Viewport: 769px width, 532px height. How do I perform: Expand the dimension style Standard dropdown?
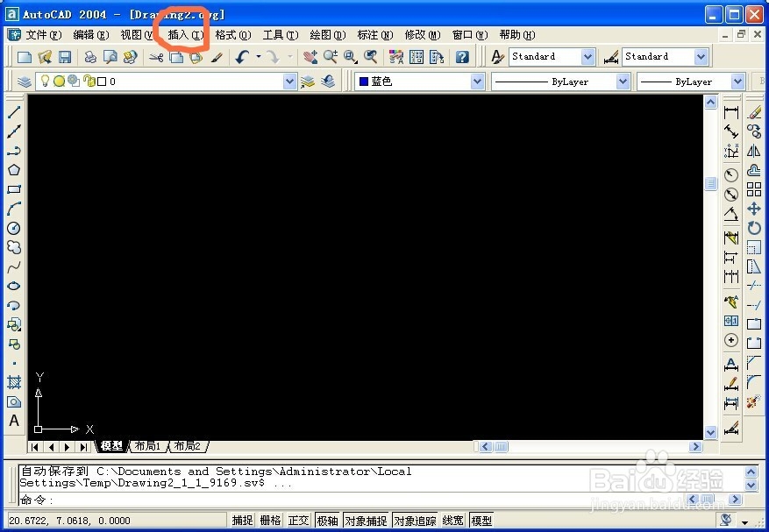(x=701, y=57)
